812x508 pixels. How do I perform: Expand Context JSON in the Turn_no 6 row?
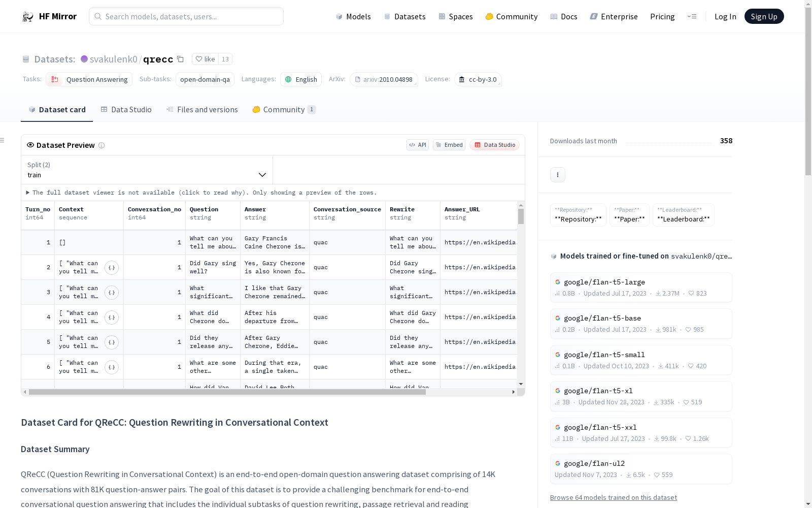[112, 367]
